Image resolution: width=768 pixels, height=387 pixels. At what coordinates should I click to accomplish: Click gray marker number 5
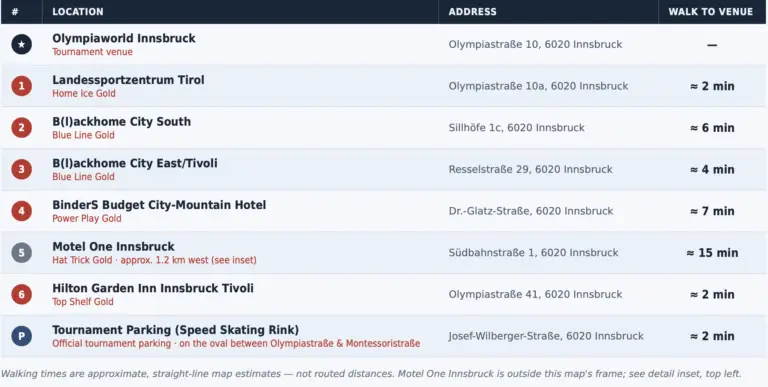(x=22, y=253)
